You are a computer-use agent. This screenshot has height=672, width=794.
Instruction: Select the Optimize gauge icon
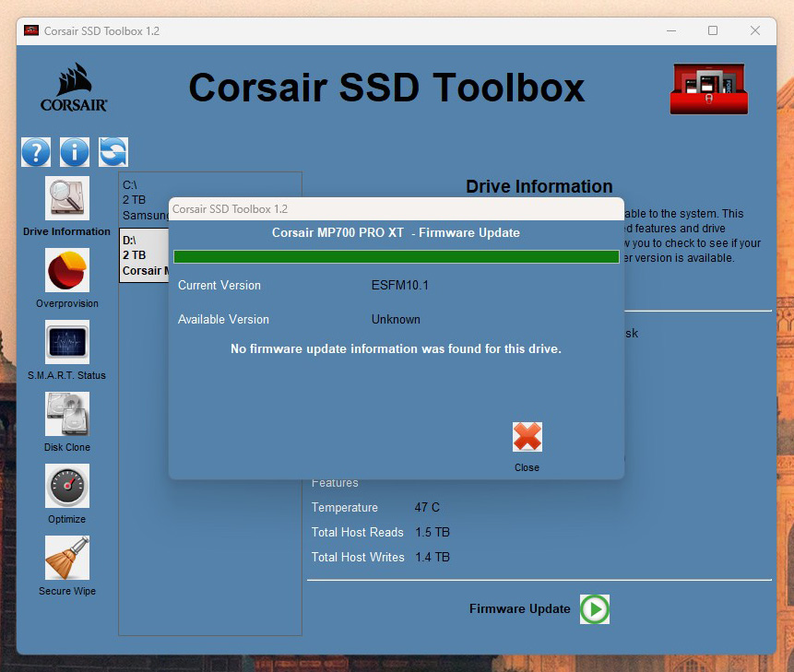click(x=67, y=487)
